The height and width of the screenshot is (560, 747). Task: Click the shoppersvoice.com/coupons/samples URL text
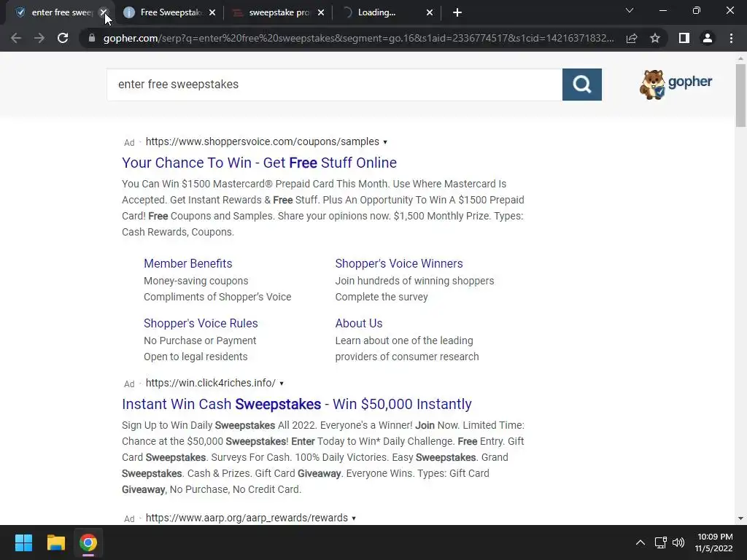263,141
